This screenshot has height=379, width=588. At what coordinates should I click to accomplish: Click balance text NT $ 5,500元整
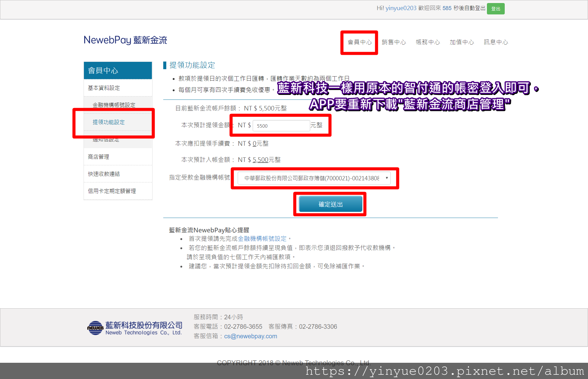265,108
